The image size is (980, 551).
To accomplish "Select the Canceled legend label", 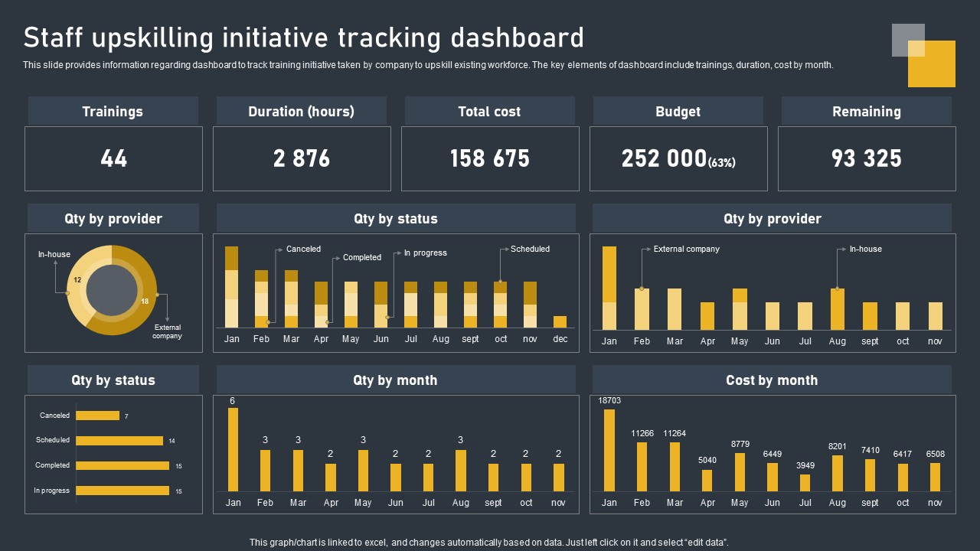I will pyautogui.click(x=303, y=249).
